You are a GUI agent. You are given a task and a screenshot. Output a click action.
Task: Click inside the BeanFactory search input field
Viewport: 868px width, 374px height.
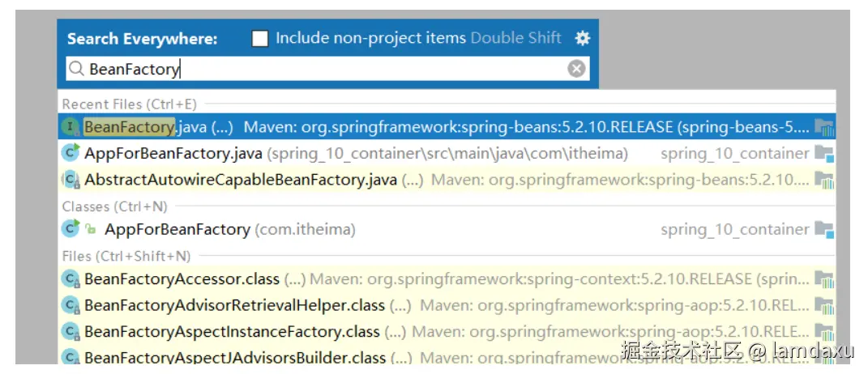pos(324,69)
